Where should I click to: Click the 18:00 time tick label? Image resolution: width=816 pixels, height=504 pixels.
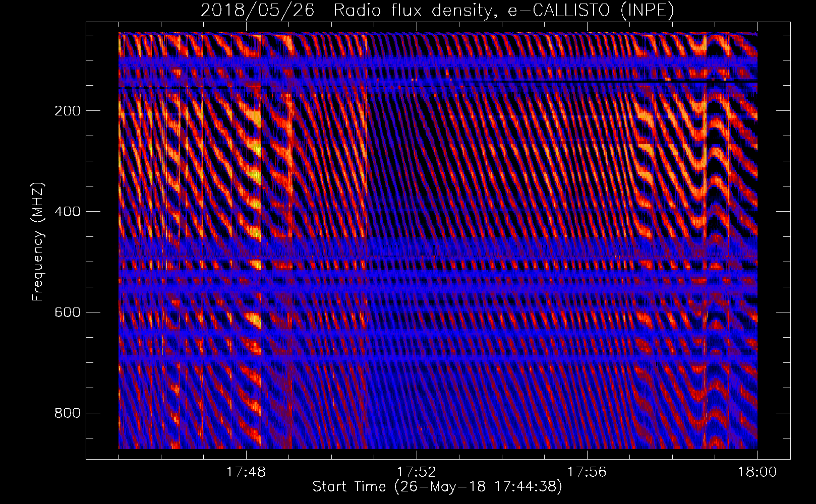(757, 472)
